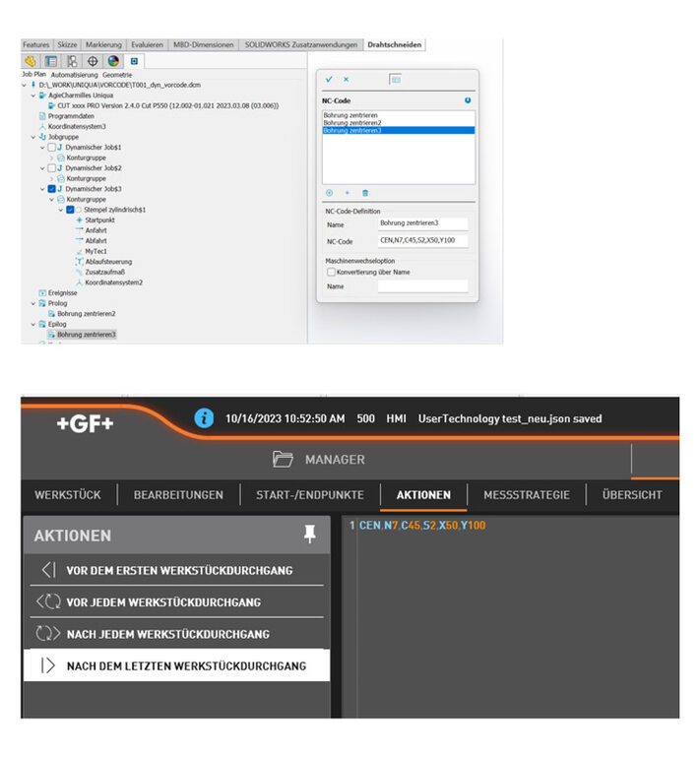Viewport: 700px width, 757px height.
Task: Select the color wheel appearance tab icon
Action: pyautogui.click(x=112, y=60)
